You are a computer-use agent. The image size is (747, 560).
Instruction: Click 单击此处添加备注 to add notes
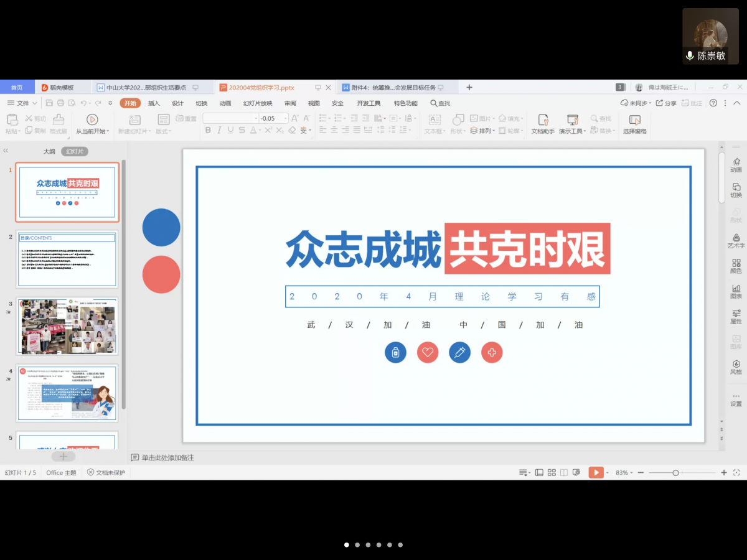[167, 458]
